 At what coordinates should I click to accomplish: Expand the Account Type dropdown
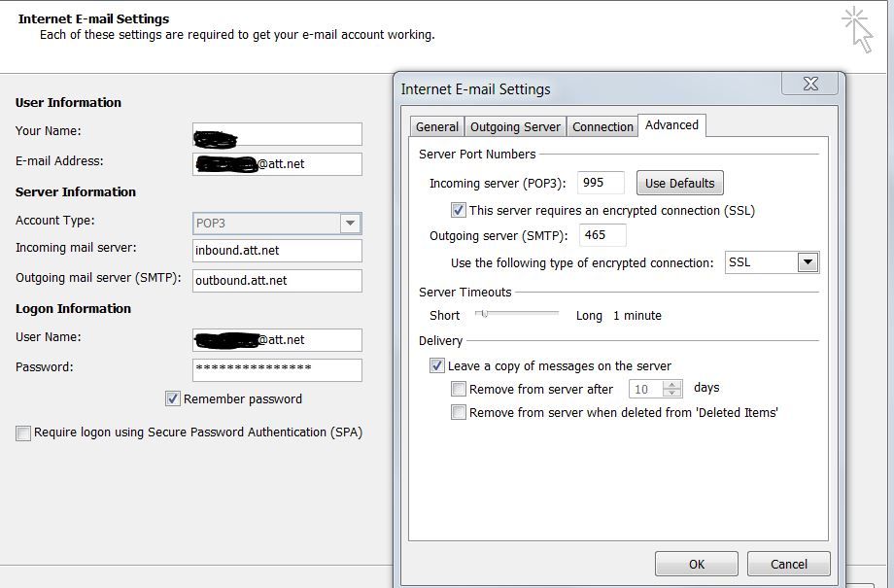point(350,224)
